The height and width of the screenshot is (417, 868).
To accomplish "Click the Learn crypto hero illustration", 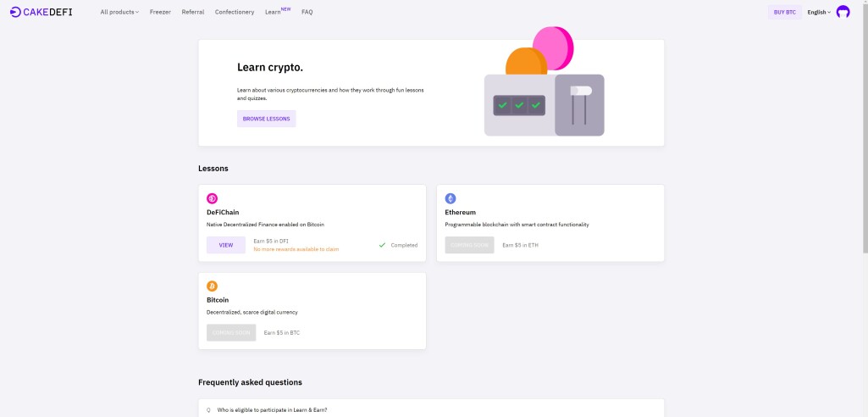I will [x=545, y=81].
